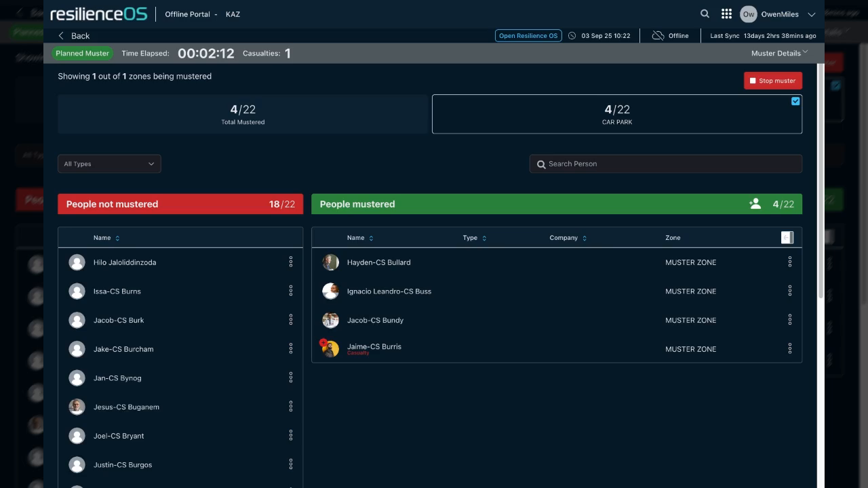Open options menu for Joel-CS Bryant
868x488 pixels.
point(291,435)
